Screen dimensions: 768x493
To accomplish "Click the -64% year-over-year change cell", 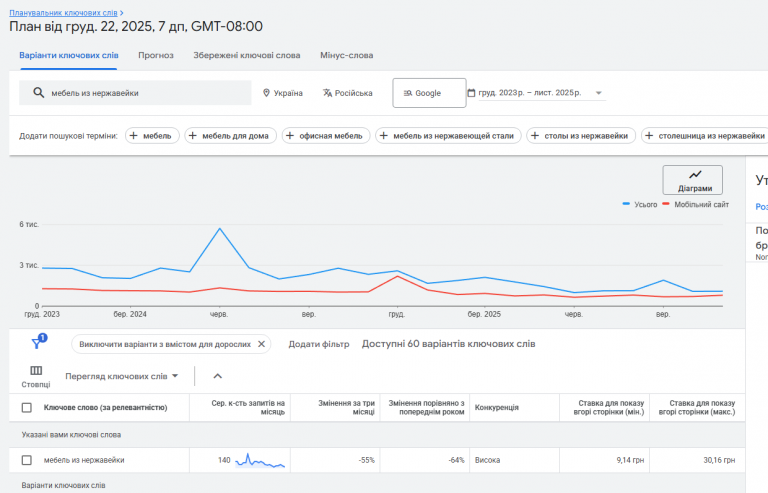I will tap(456, 460).
